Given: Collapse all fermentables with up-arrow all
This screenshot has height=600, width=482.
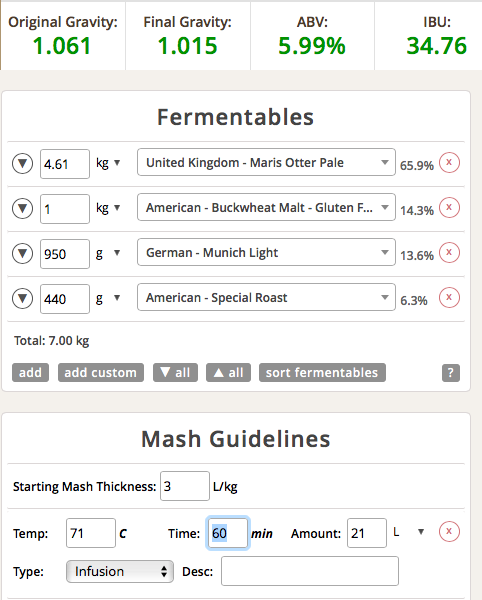Looking at the screenshot, I should (228, 373).
